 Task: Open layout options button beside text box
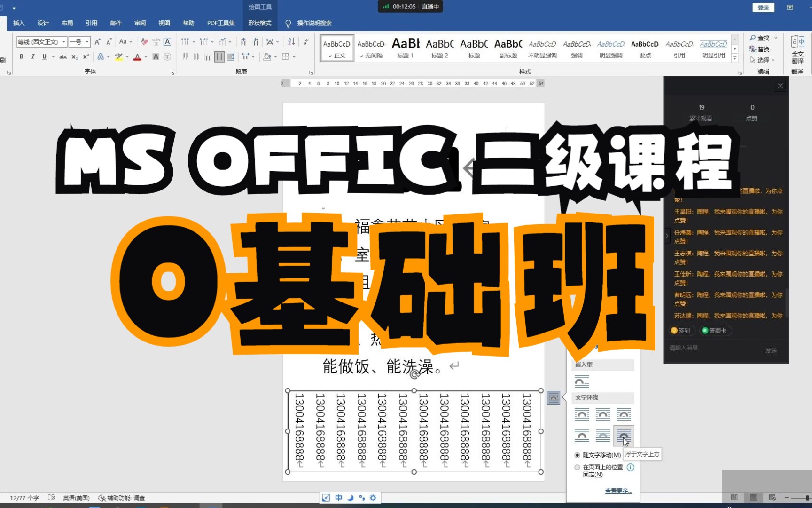pyautogui.click(x=554, y=398)
